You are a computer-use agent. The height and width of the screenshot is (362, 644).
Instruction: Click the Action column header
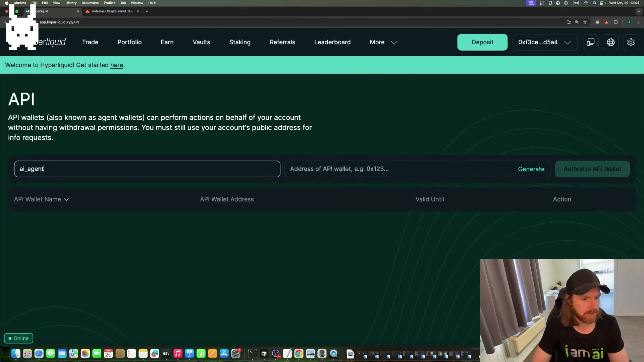coord(562,199)
